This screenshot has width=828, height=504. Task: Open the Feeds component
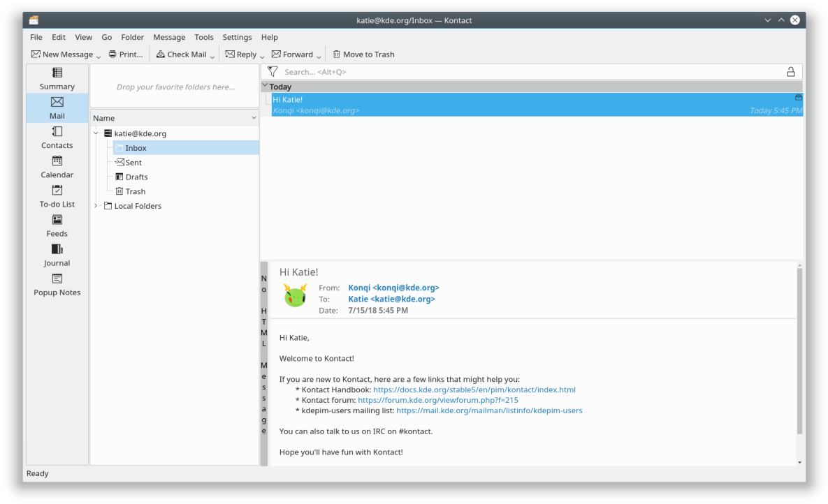click(x=57, y=226)
